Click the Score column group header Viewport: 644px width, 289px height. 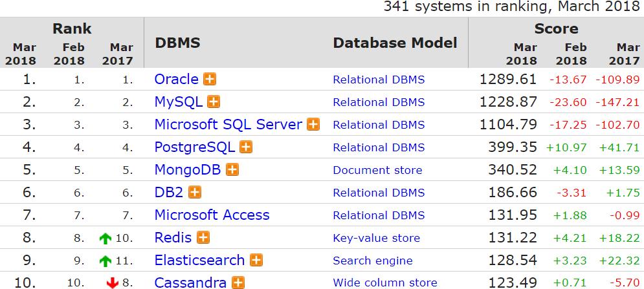[x=556, y=28]
